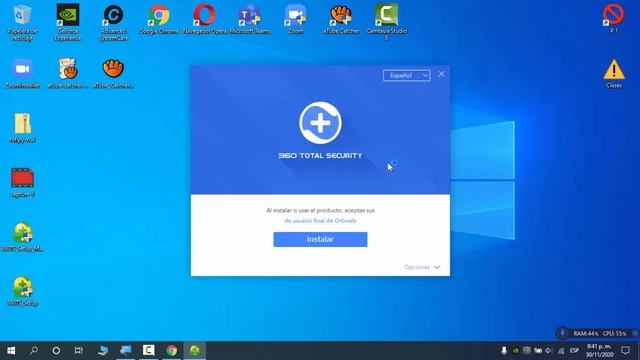Select the aTube Catcher document-style installer icon
The width and height of the screenshot is (640, 360).
point(68,74)
